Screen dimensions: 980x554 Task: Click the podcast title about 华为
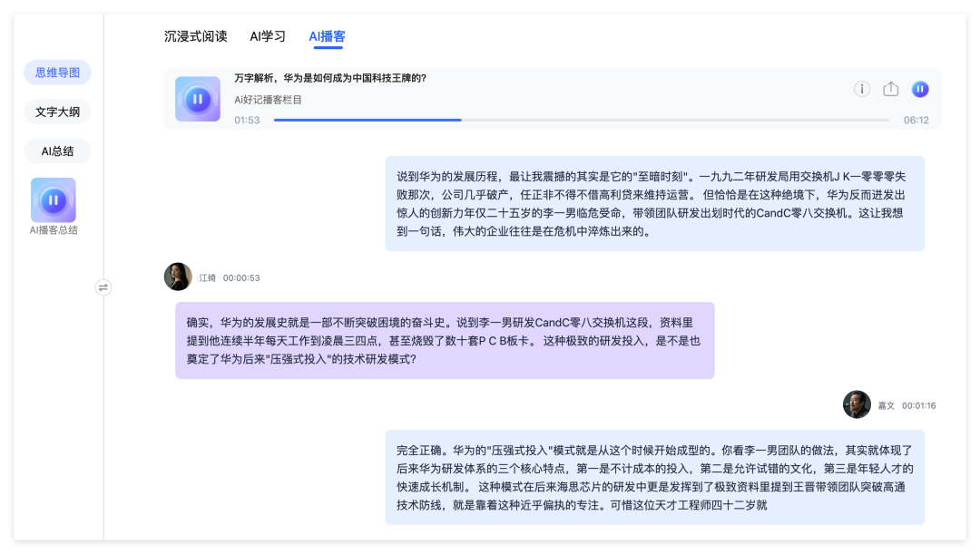(330, 78)
